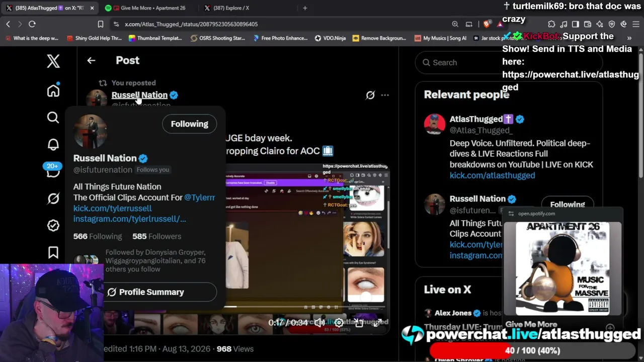The width and height of the screenshot is (644, 362).
Task: Open the @Tylerrr mention link
Action: click(x=200, y=198)
